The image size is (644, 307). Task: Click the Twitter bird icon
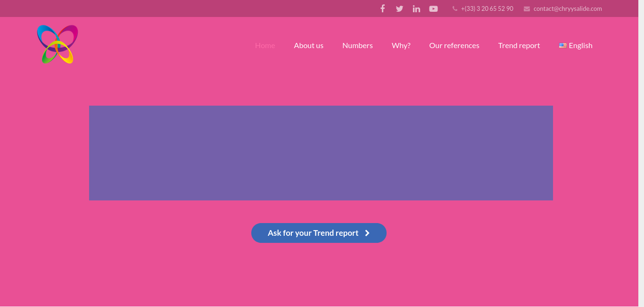tap(399, 8)
